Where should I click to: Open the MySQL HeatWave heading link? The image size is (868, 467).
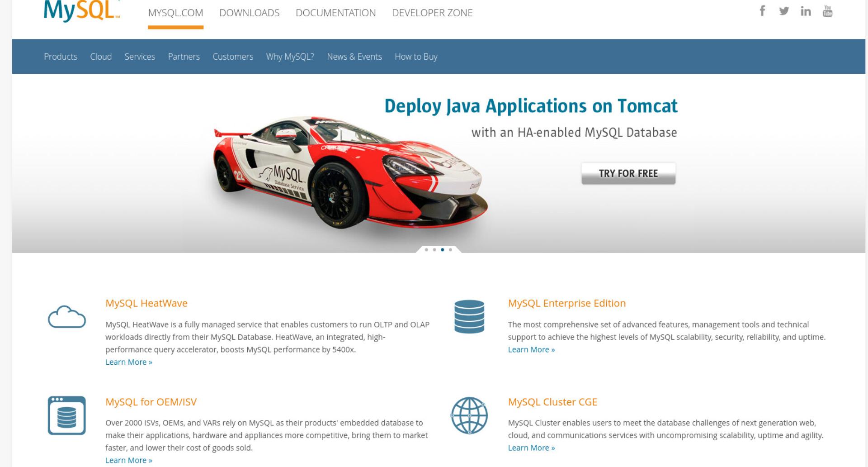tap(146, 303)
